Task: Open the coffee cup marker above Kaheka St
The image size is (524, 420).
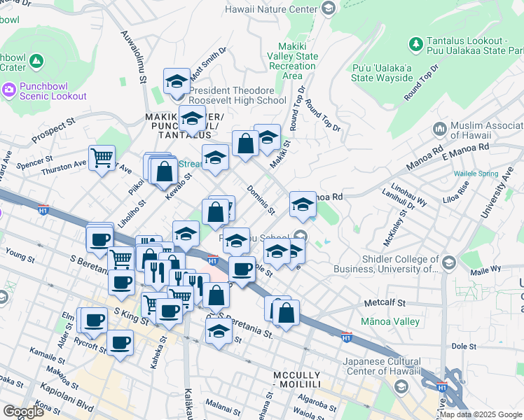Action: click(170, 311)
